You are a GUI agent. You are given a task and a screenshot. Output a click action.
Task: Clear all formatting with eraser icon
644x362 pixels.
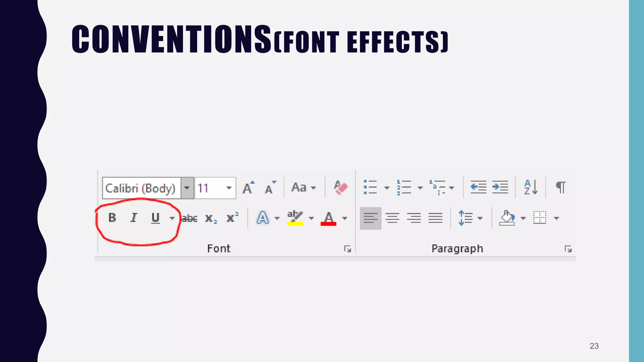pyautogui.click(x=341, y=188)
